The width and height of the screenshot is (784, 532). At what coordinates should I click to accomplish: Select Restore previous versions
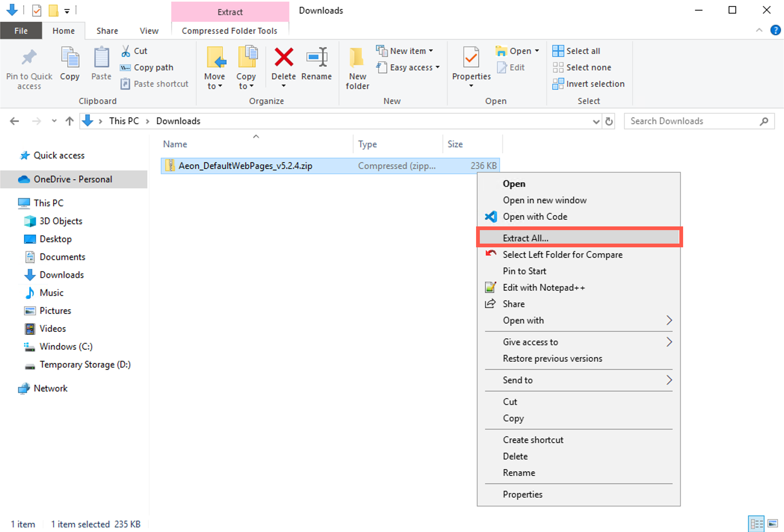[x=552, y=358]
